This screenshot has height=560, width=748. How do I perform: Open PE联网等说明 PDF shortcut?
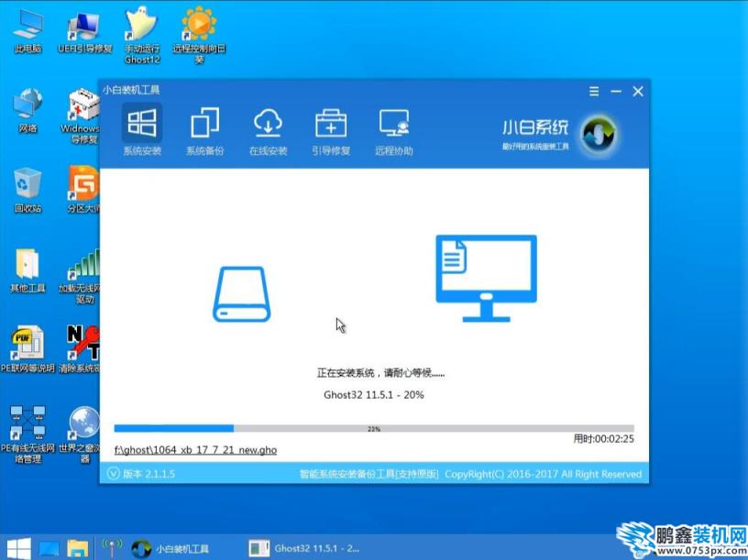click(x=27, y=349)
